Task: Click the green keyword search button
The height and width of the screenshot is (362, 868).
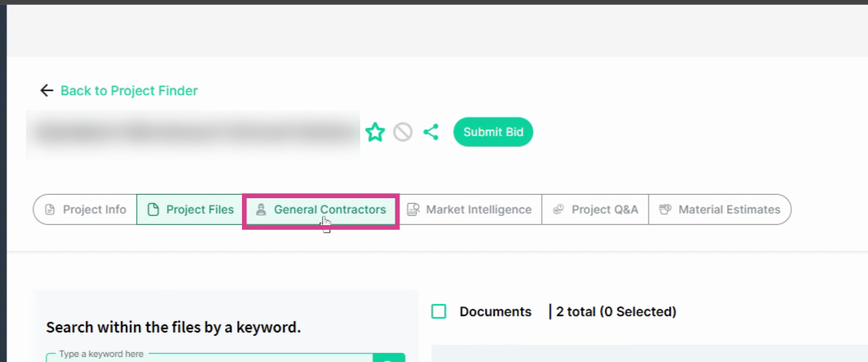Action: coord(389,358)
